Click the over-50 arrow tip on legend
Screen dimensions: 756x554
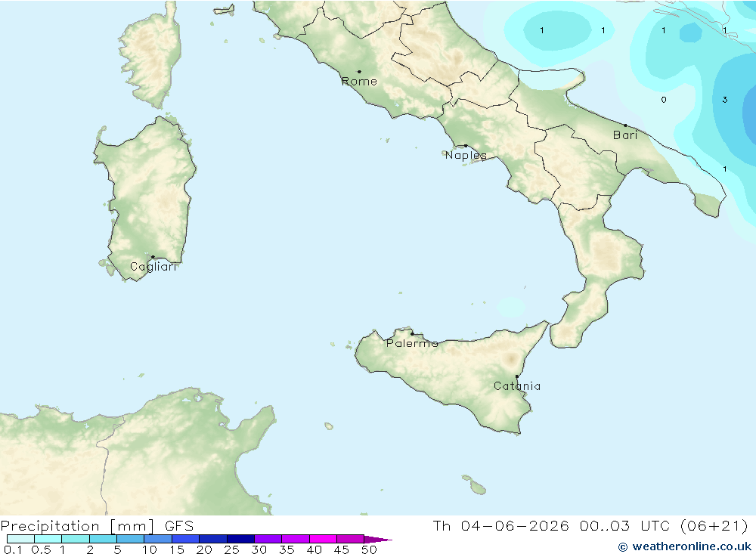[x=379, y=540]
